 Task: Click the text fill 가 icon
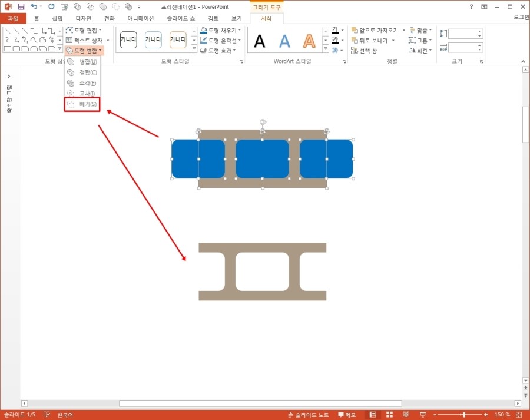pyautogui.click(x=335, y=30)
